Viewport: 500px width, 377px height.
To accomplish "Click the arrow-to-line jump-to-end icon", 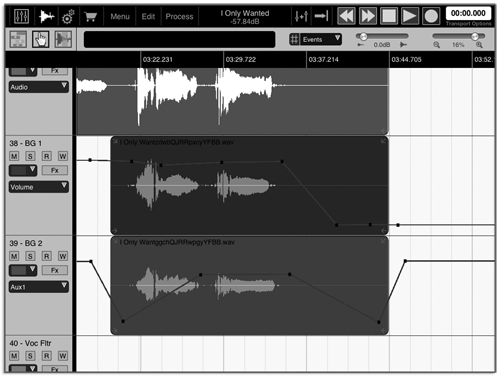I will (x=321, y=16).
